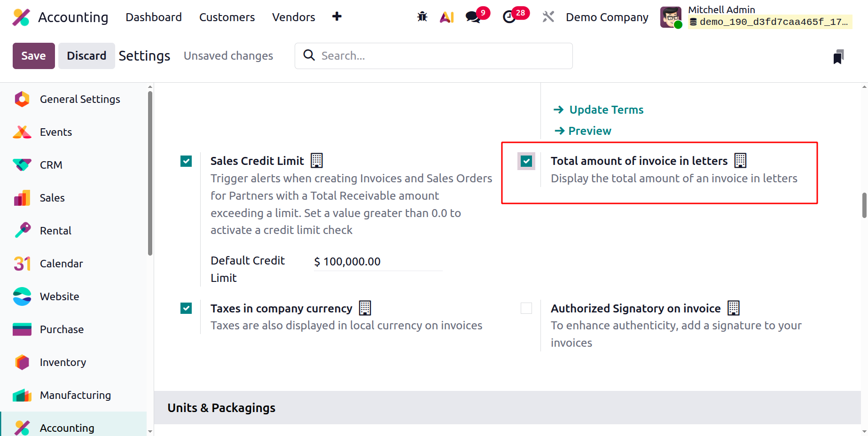Click company-specific building icon beside Sales Credit Limit
The image size is (868, 436).
coord(317,161)
